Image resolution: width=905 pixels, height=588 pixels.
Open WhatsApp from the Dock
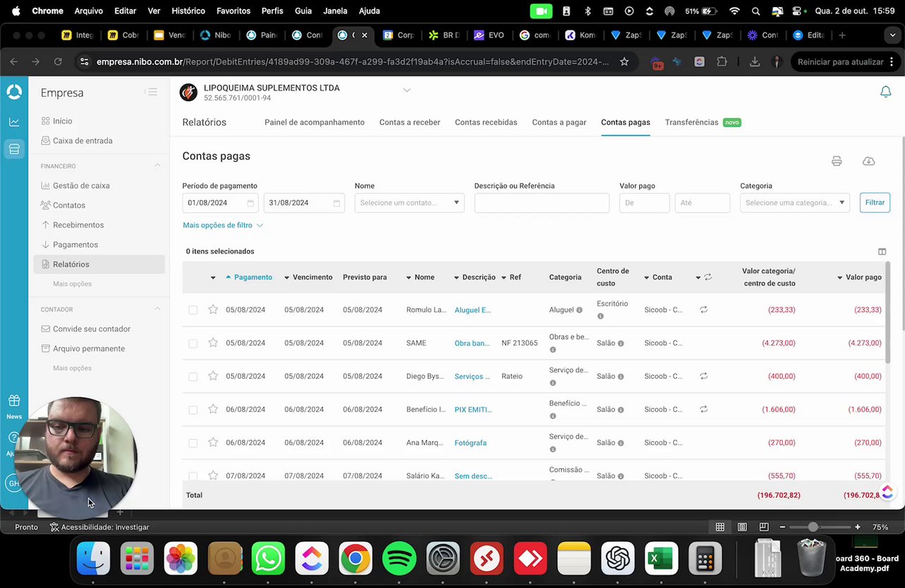(268, 560)
